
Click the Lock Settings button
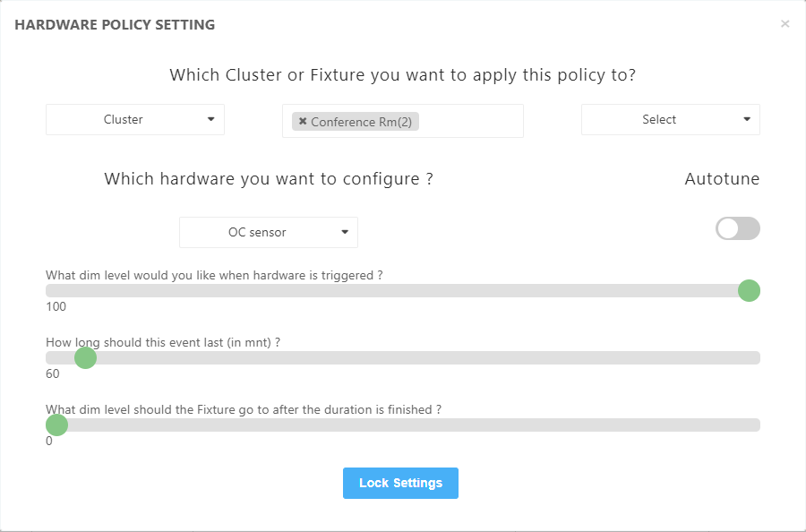click(400, 483)
